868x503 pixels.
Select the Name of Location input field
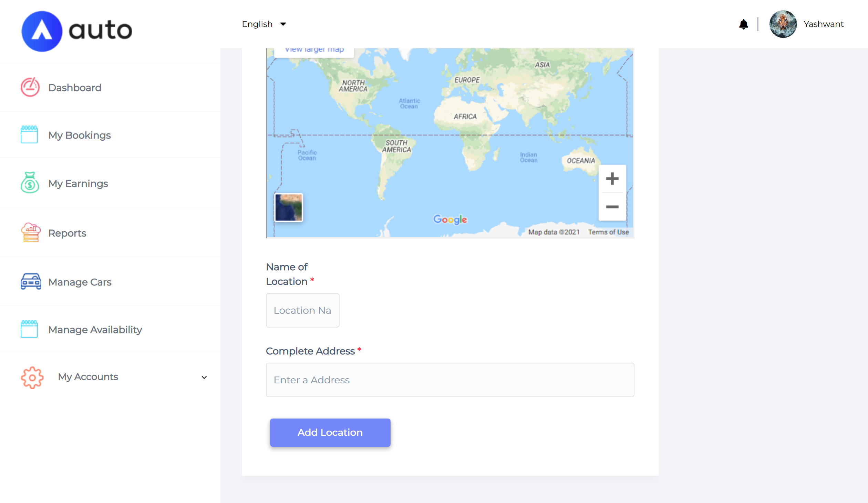303,310
